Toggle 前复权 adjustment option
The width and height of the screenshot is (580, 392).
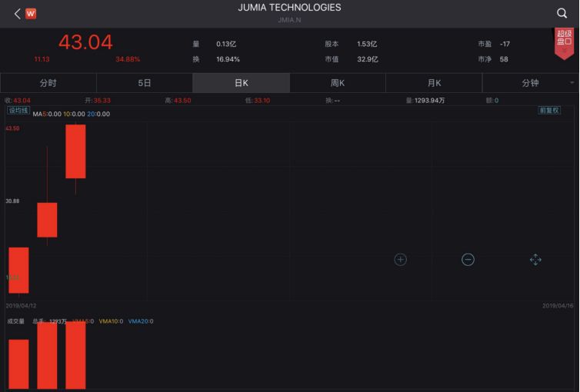[x=549, y=110]
